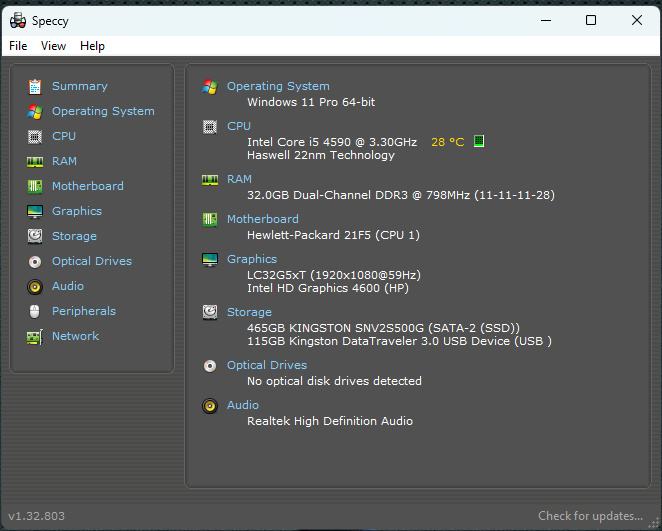Maximize the Speccy window
662x531 pixels.
[x=591, y=20]
